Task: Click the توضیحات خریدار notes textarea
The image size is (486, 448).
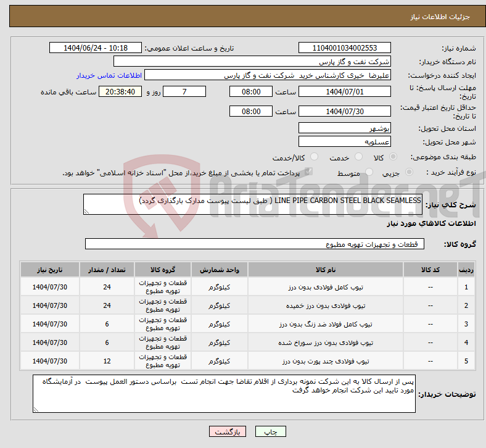Action: pos(224,394)
